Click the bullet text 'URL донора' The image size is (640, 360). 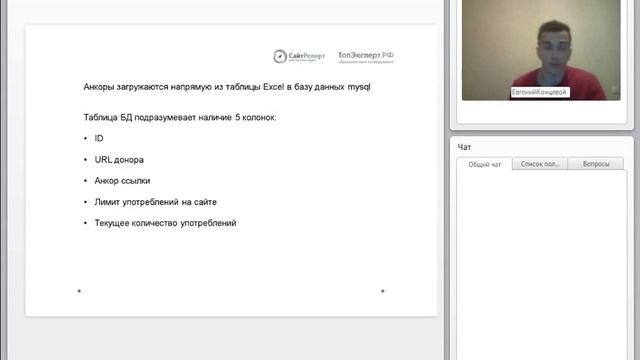click(119, 160)
